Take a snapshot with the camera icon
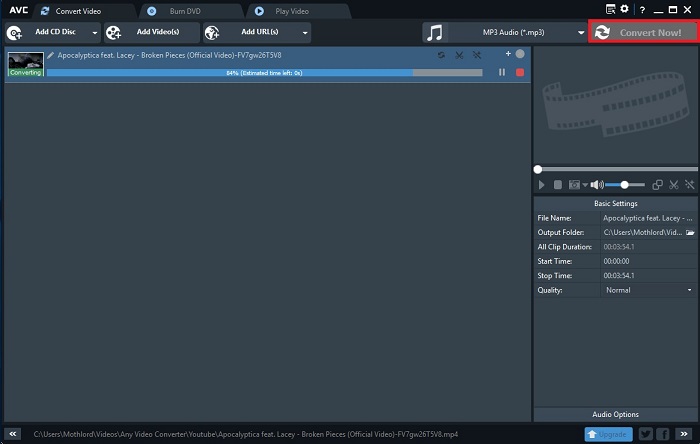This screenshot has width=700, height=444. pos(574,185)
